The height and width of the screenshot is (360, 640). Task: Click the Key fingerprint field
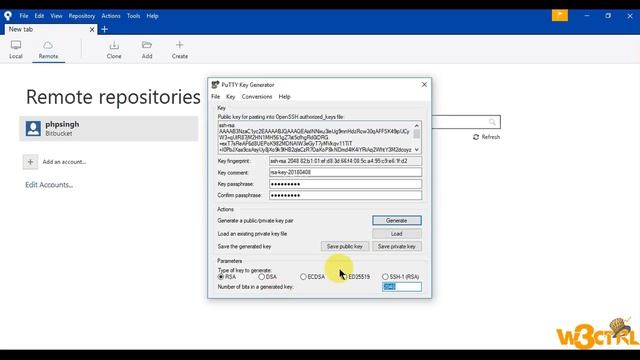pos(345,161)
